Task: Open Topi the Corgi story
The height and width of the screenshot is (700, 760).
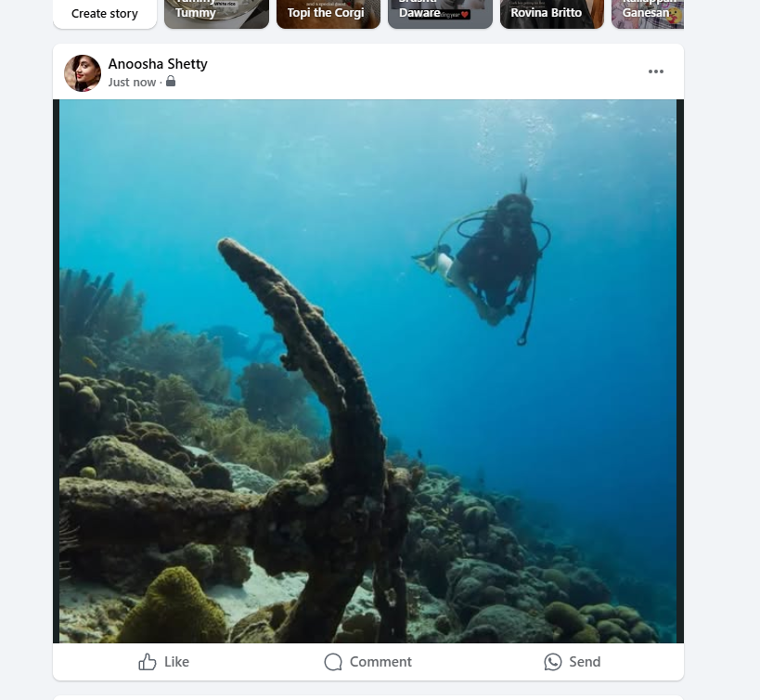Action: (328, 14)
